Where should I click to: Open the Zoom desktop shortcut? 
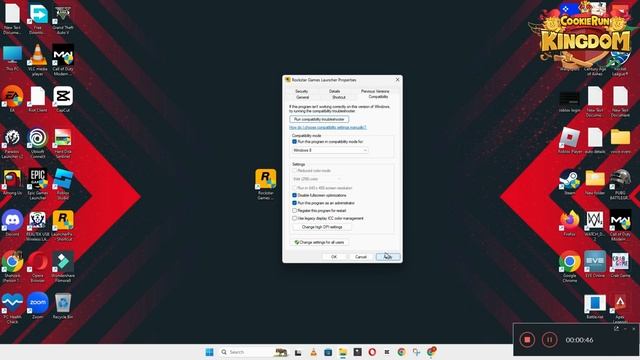tap(38, 305)
